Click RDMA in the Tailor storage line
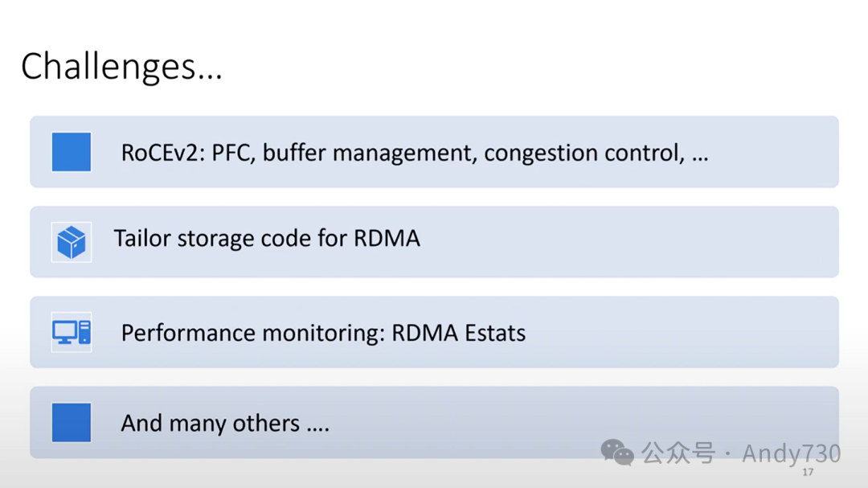 click(x=387, y=239)
